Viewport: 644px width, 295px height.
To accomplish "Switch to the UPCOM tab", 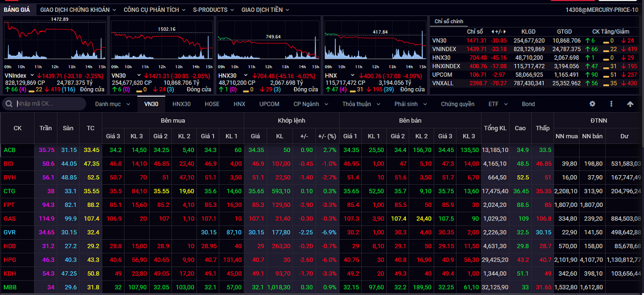I will coord(269,104).
